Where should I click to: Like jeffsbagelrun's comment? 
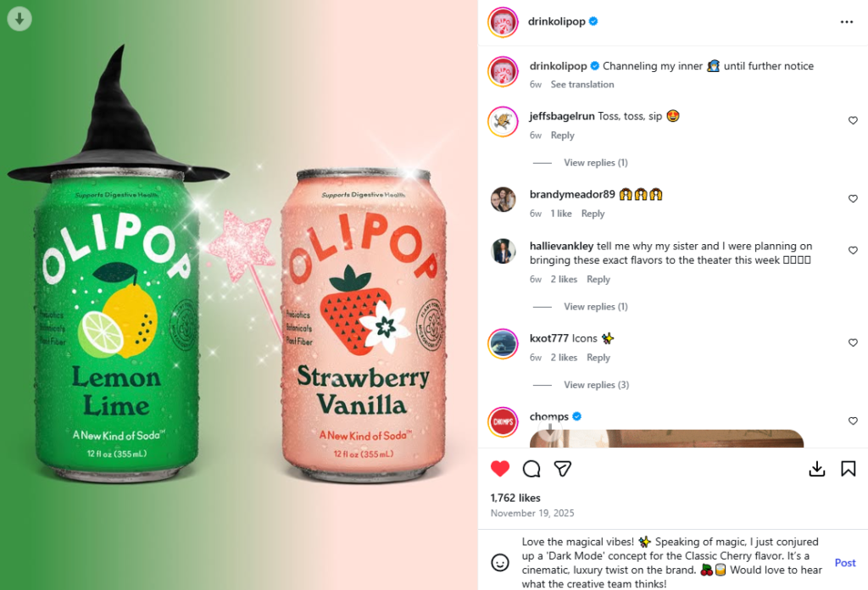[x=853, y=120]
